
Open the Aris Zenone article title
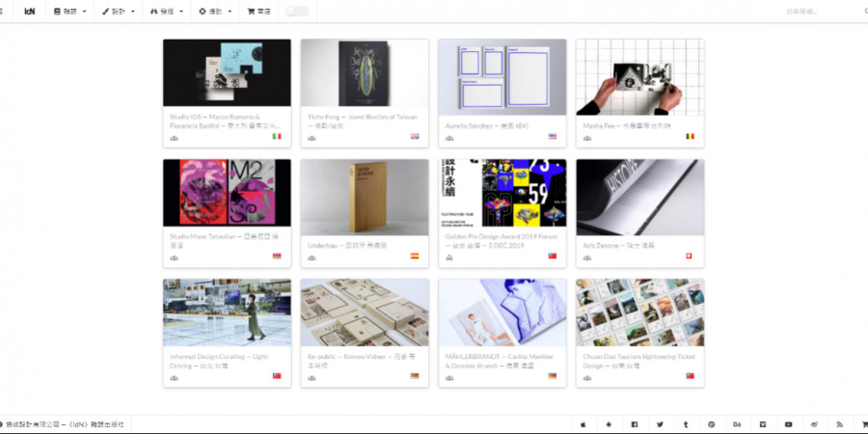(619, 245)
